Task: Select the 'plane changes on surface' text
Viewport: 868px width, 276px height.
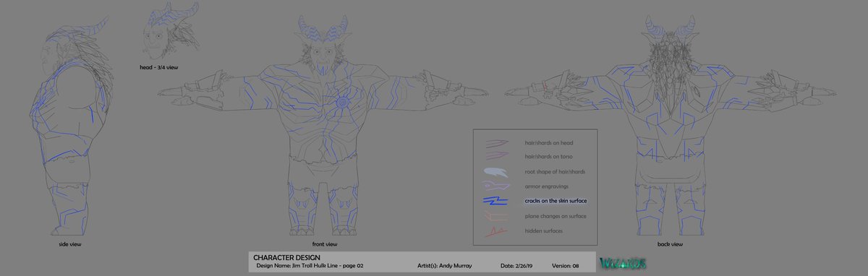Action: (x=556, y=216)
